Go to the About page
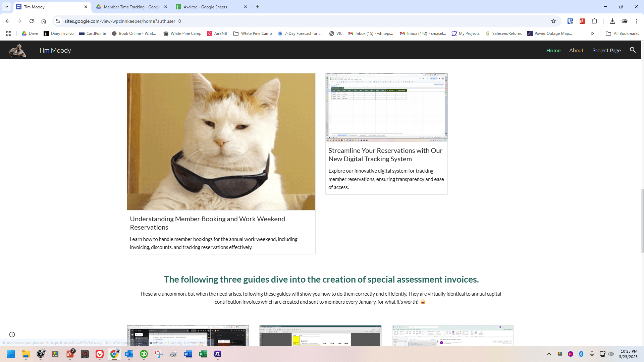This screenshot has height=362, width=644. click(x=576, y=50)
